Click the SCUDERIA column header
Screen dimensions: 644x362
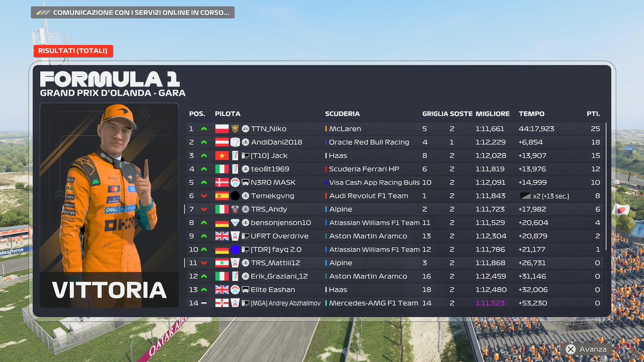(x=342, y=114)
